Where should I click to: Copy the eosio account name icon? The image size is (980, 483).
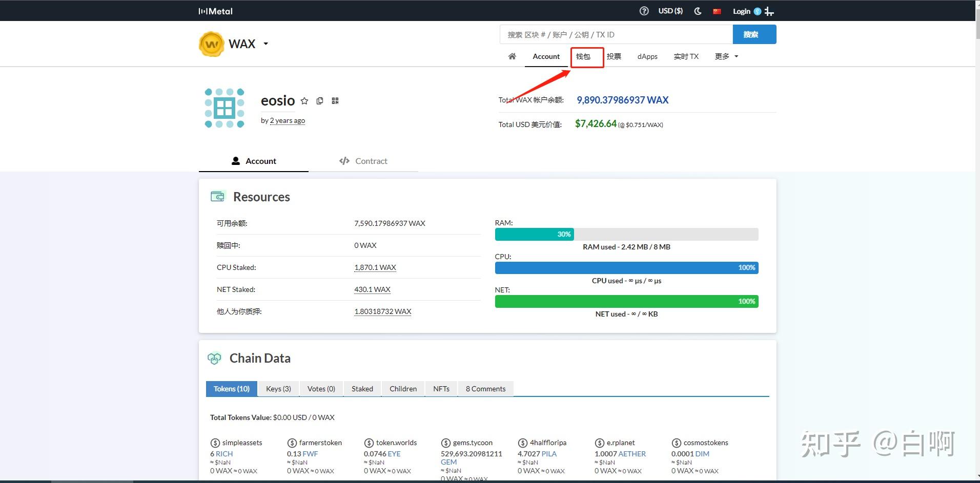point(320,101)
